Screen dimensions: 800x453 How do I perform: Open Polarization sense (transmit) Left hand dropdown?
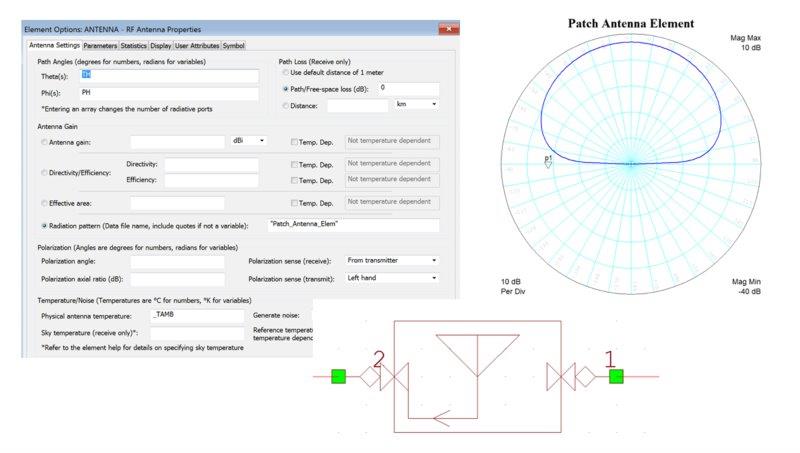(392, 278)
